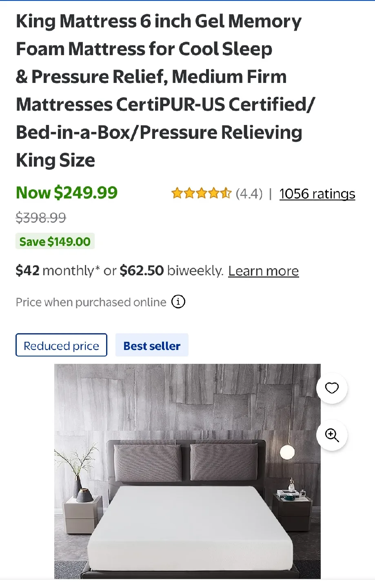Click the (4.4) rating text
Viewport: 375px width, 588px height.
pos(249,194)
